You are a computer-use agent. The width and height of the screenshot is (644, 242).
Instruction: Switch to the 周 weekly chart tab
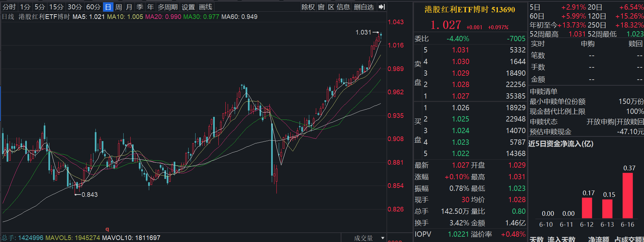(x=119, y=7)
